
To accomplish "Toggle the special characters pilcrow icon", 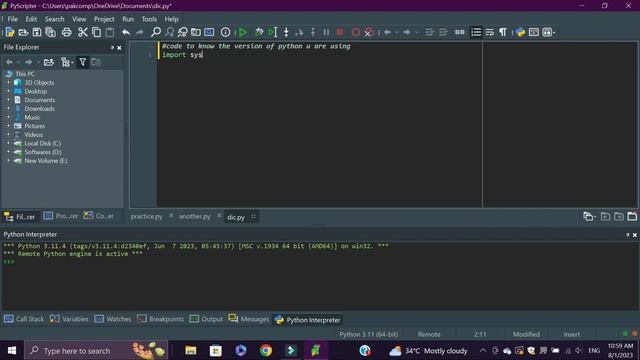I will (x=503, y=32).
